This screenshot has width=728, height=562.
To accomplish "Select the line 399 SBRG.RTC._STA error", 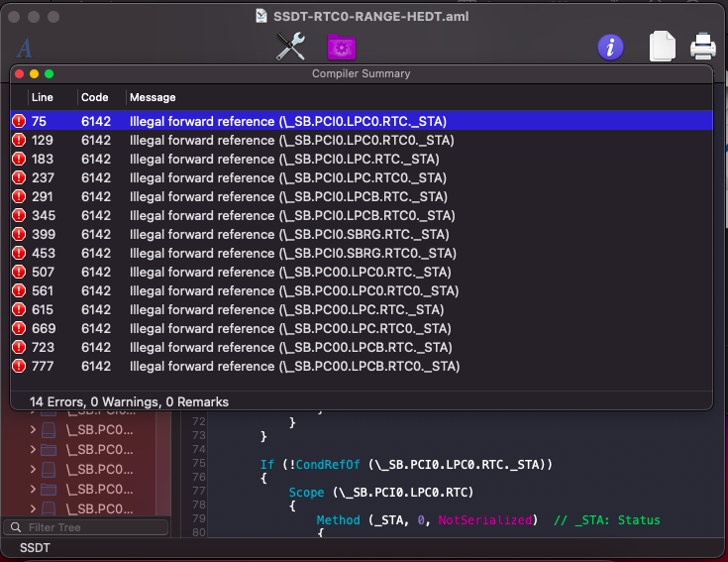I will [288, 234].
